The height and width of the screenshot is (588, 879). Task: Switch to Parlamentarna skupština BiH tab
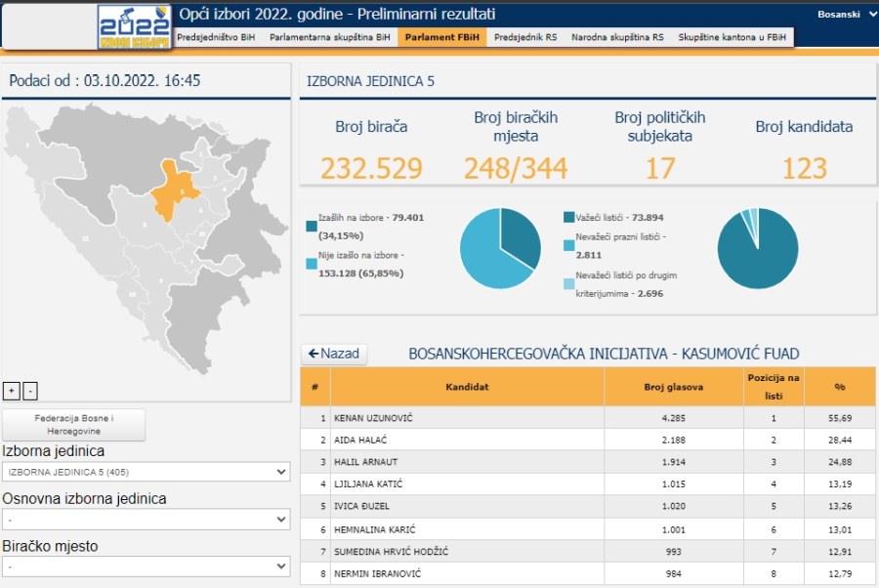coord(328,37)
